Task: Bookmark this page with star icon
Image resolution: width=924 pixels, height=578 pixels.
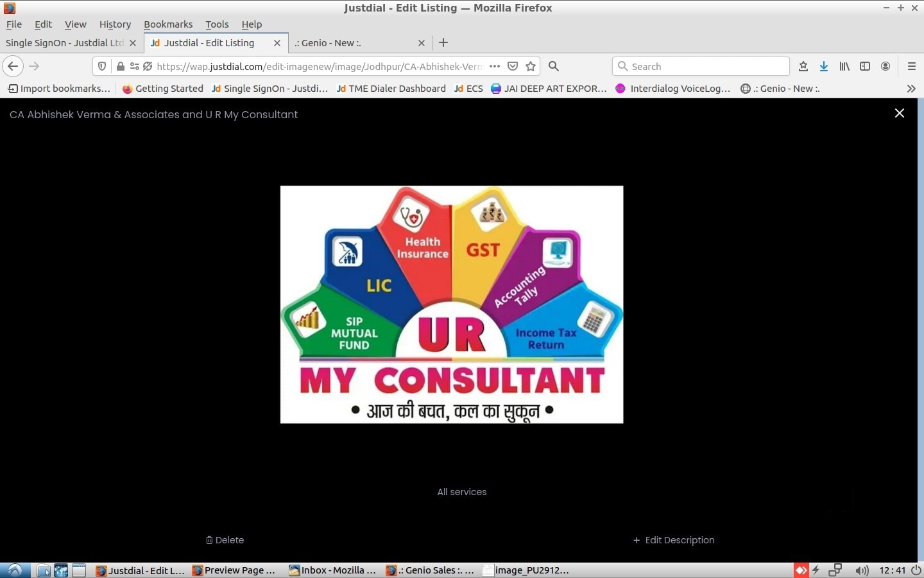Action: (x=531, y=66)
